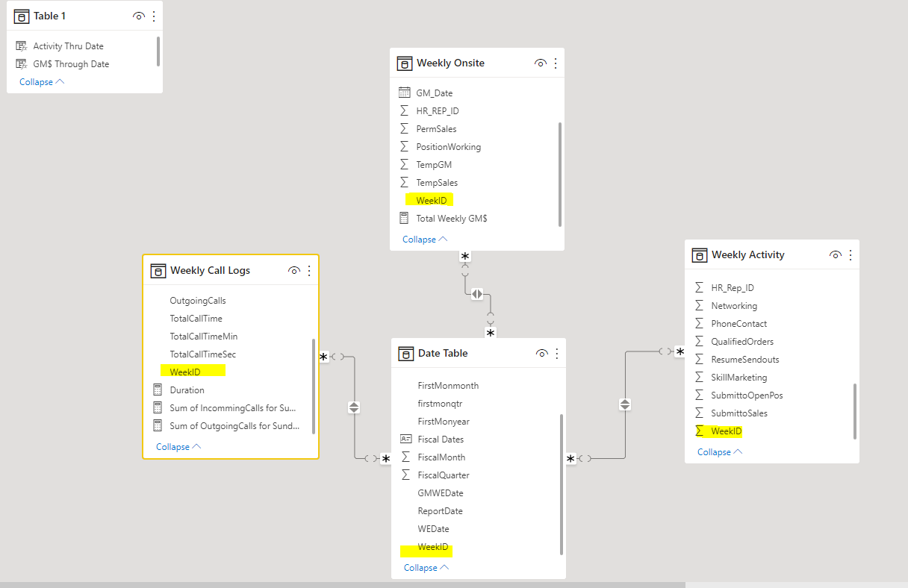This screenshot has height=588, width=908.
Task: Click the Weekly Call Logs table icon
Action: tap(158, 270)
